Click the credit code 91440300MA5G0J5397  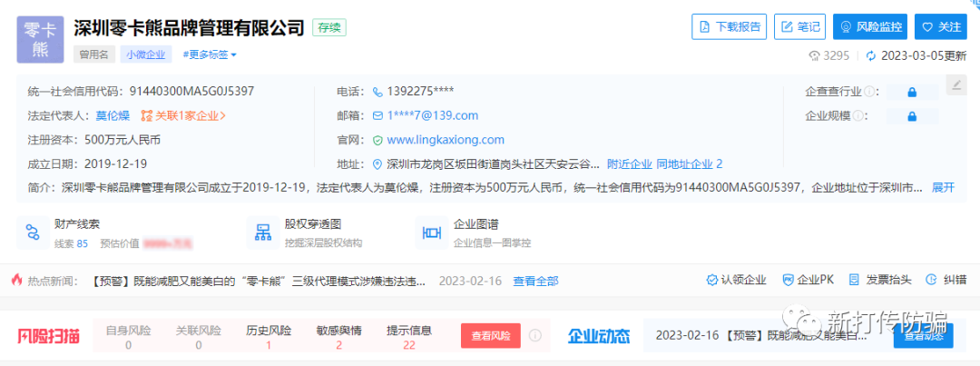pyautogui.click(x=191, y=92)
